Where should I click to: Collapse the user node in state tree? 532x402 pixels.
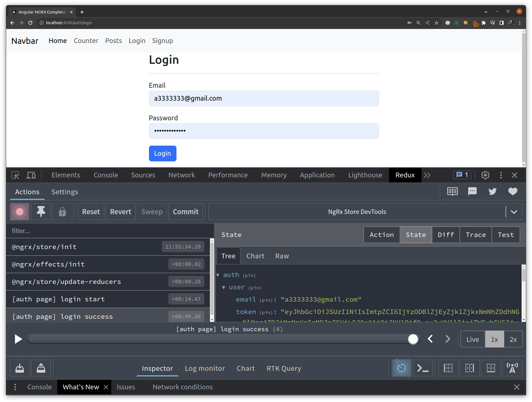(224, 287)
